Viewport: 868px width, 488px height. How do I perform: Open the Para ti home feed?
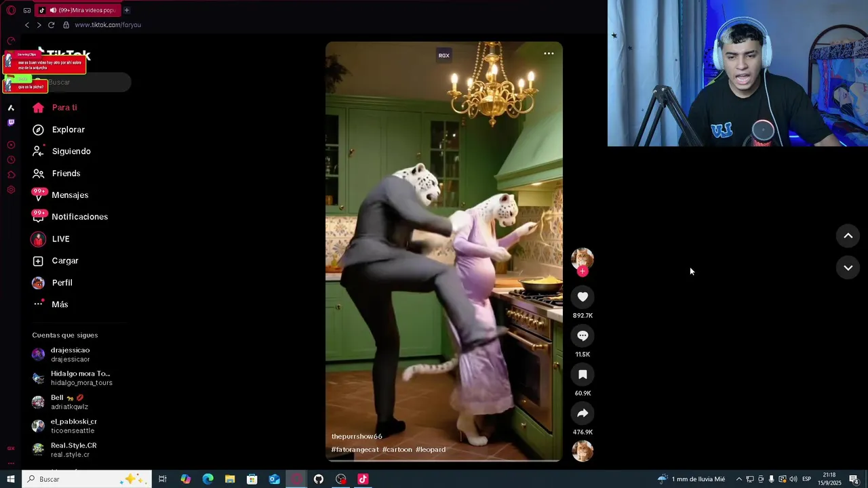[54, 108]
